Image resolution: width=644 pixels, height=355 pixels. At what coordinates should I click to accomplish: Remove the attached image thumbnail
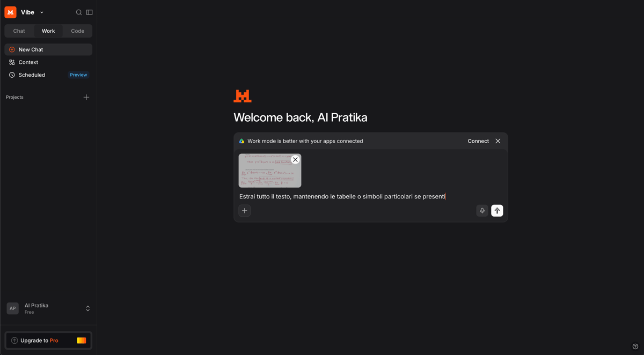click(295, 160)
